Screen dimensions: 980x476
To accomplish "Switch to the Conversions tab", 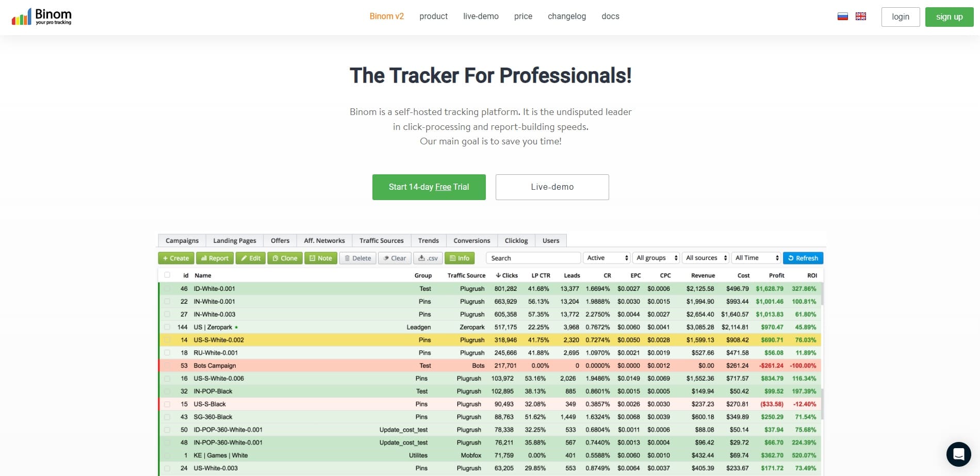I will 471,240.
